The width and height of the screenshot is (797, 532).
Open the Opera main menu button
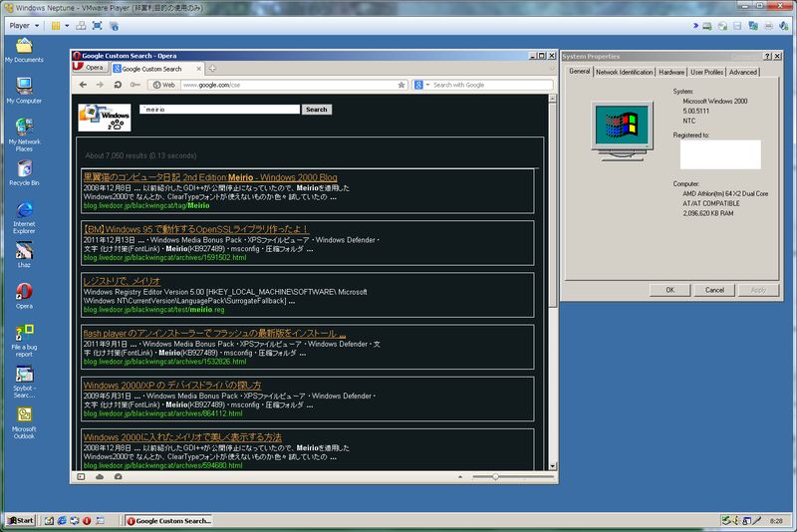[x=90, y=68]
